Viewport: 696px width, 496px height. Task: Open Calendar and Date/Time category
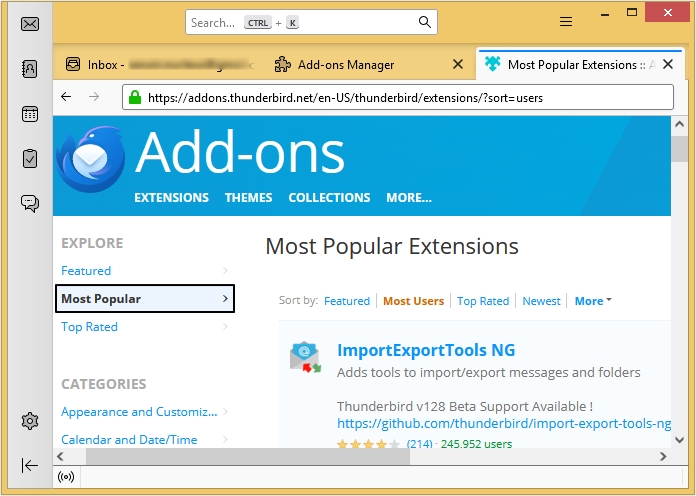[x=129, y=440]
